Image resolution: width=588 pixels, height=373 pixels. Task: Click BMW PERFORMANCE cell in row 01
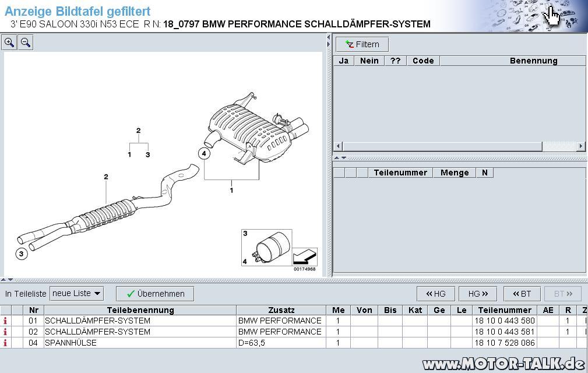(x=281, y=321)
